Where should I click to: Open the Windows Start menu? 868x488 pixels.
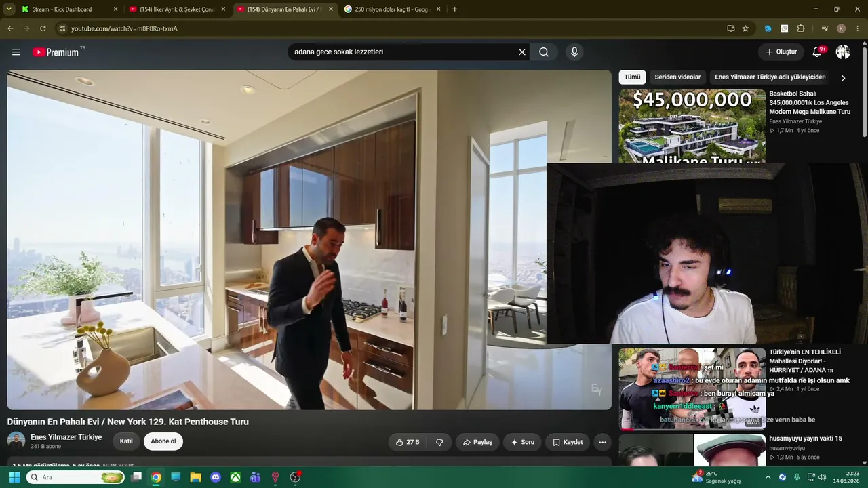[x=14, y=477]
